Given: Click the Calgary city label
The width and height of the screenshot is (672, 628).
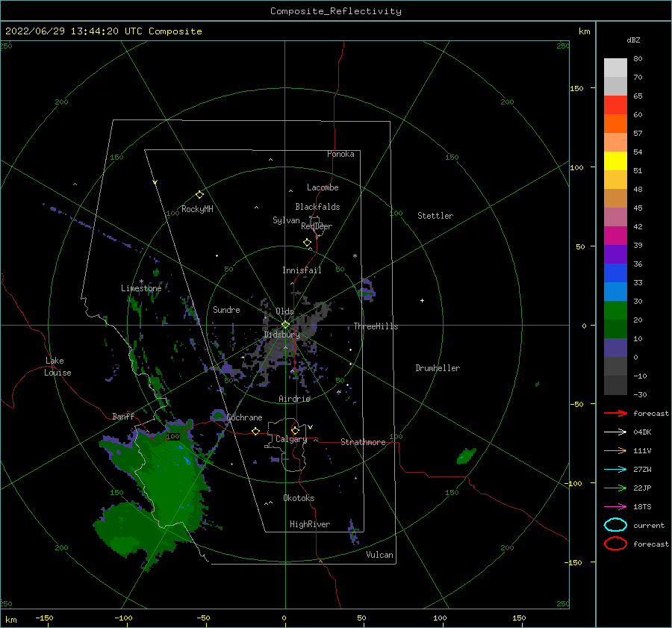Looking at the screenshot, I should (x=291, y=439).
